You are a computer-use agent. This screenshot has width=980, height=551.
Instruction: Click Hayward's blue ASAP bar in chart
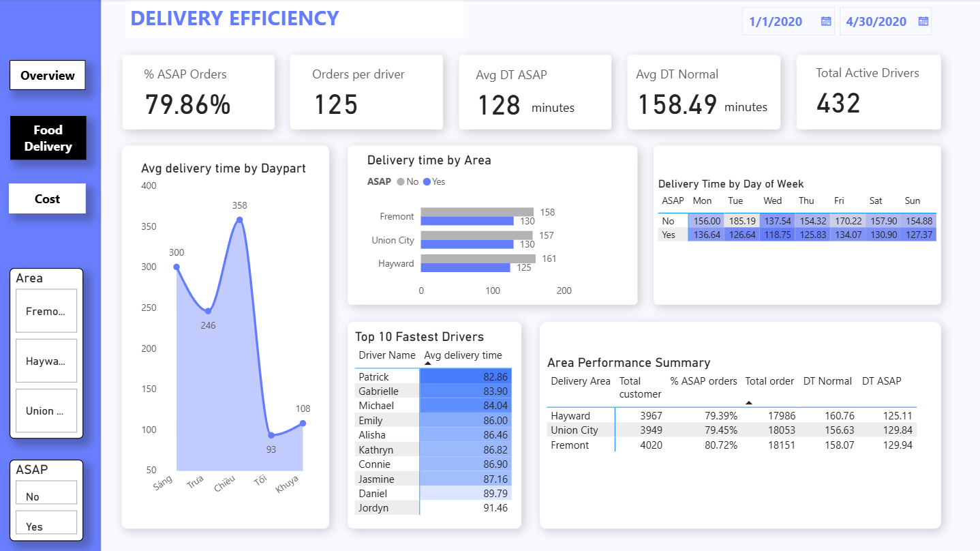[465, 268]
